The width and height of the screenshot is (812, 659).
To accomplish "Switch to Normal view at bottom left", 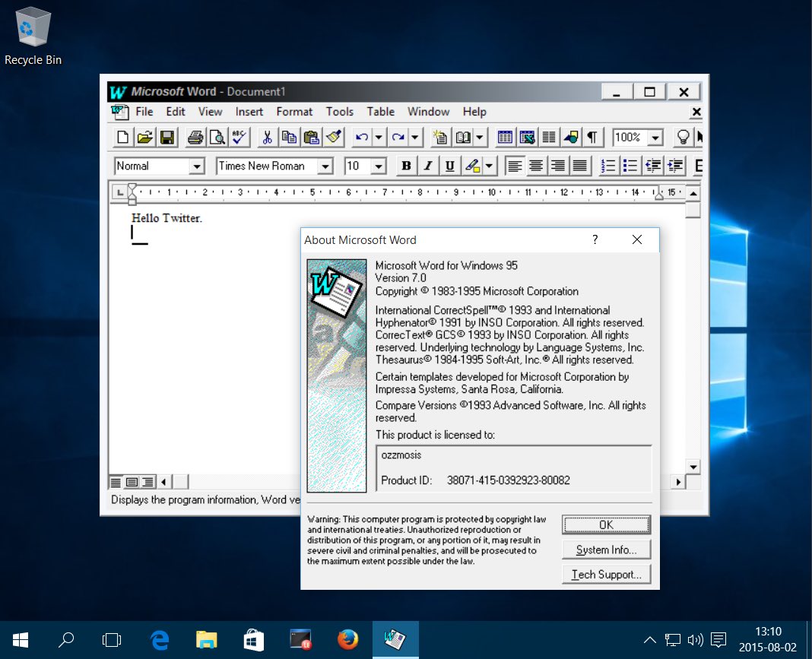I will (116, 483).
